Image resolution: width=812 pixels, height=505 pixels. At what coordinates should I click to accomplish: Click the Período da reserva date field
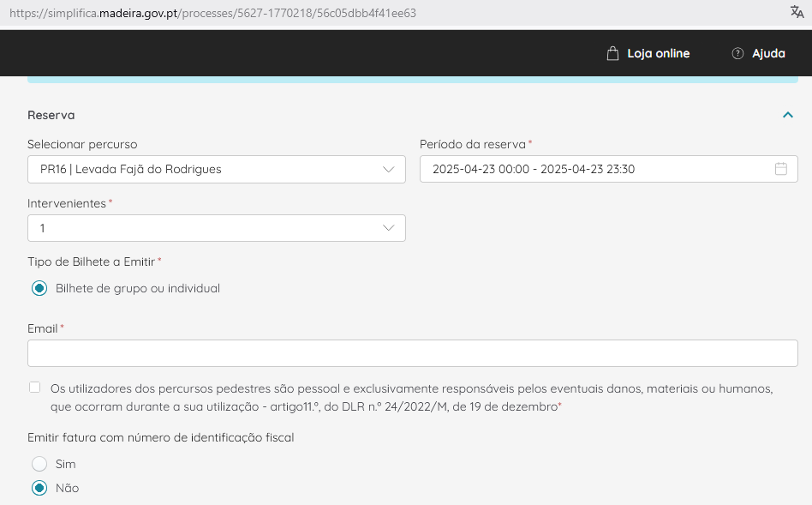(608, 169)
